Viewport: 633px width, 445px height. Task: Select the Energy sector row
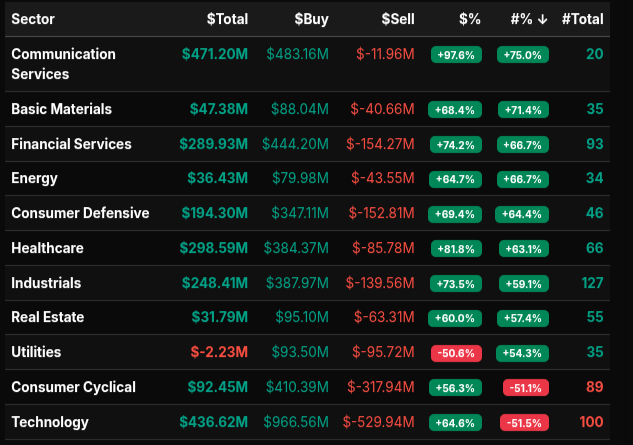34,178
